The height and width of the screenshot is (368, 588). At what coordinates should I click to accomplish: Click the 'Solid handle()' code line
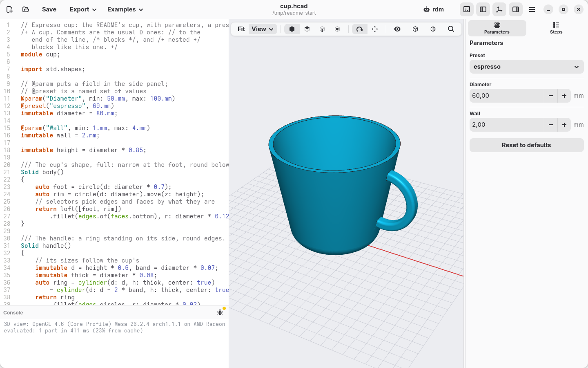[x=46, y=246]
